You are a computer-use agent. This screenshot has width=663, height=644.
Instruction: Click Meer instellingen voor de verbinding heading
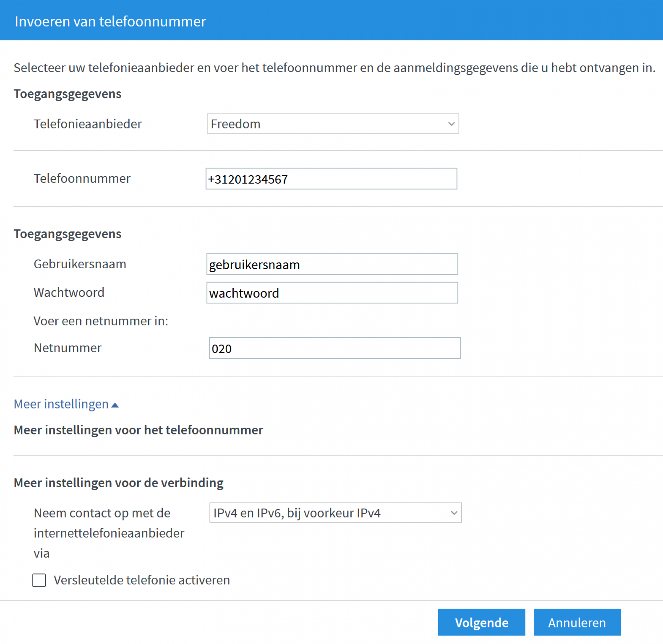coord(118,483)
